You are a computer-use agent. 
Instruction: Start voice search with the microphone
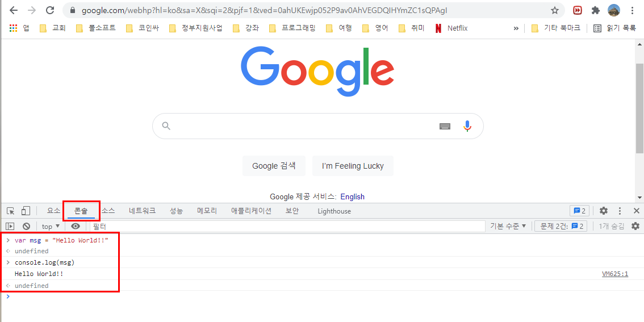click(467, 126)
